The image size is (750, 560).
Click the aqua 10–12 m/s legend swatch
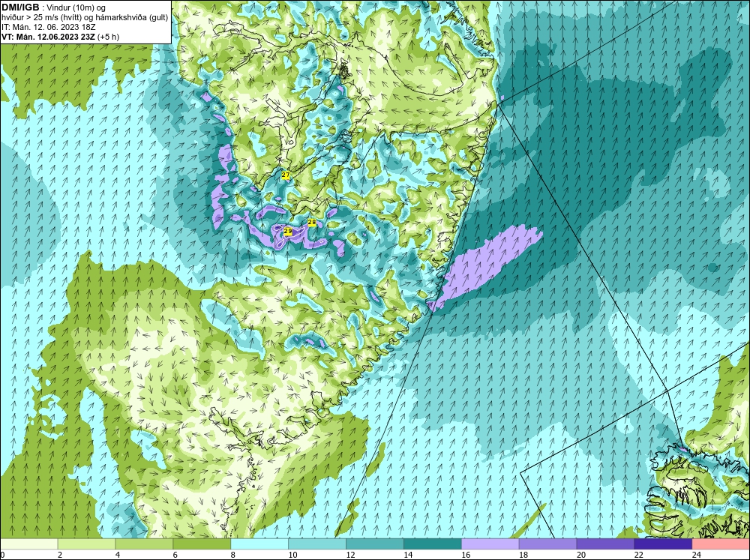[317, 544]
